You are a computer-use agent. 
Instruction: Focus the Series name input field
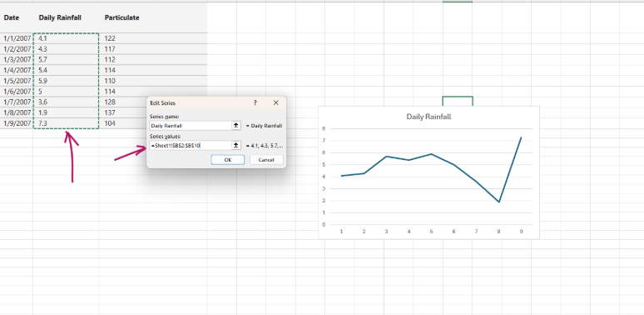click(x=191, y=126)
